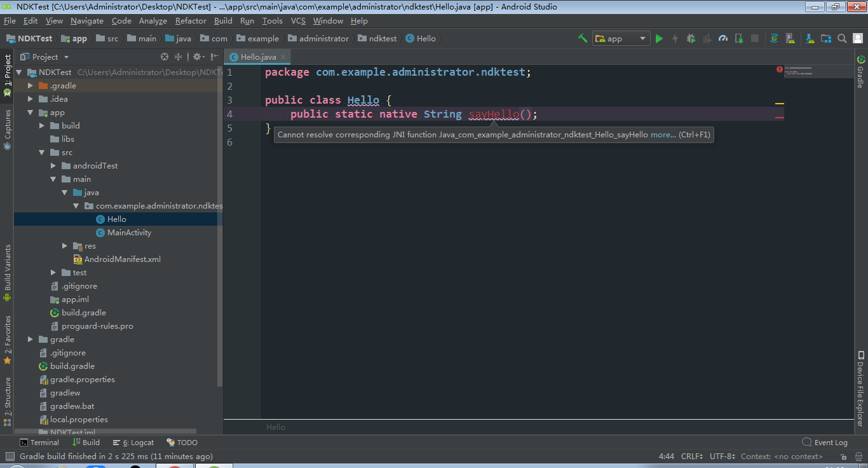
Task: Open the VCS menu
Action: click(298, 20)
